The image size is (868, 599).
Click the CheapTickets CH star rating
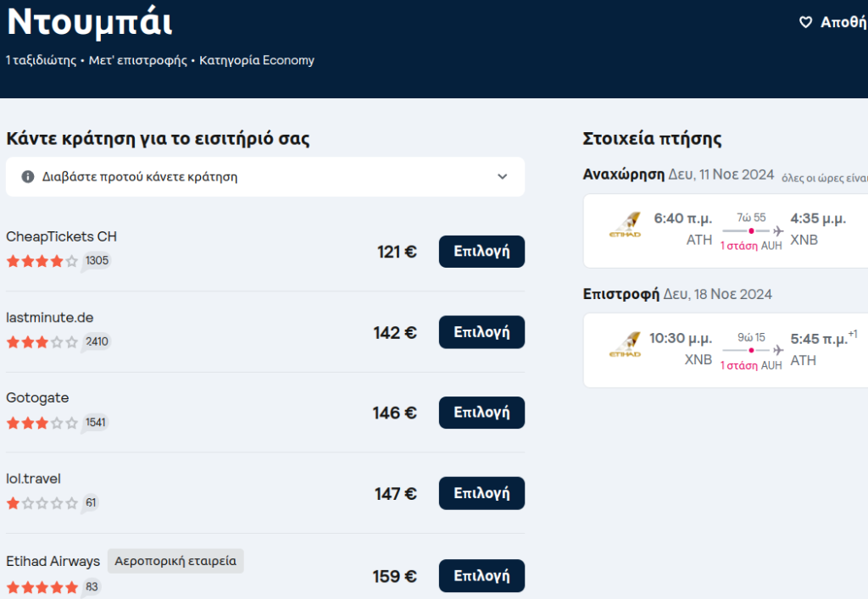(42, 261)
